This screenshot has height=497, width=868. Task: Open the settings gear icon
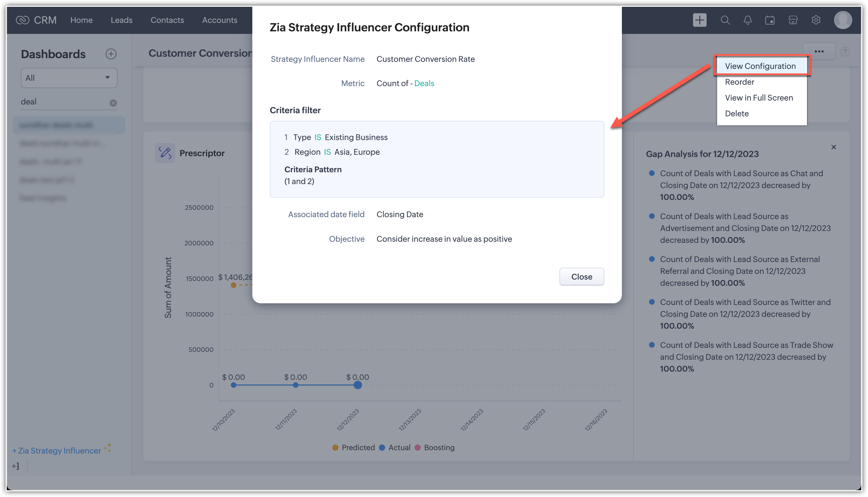816,20
